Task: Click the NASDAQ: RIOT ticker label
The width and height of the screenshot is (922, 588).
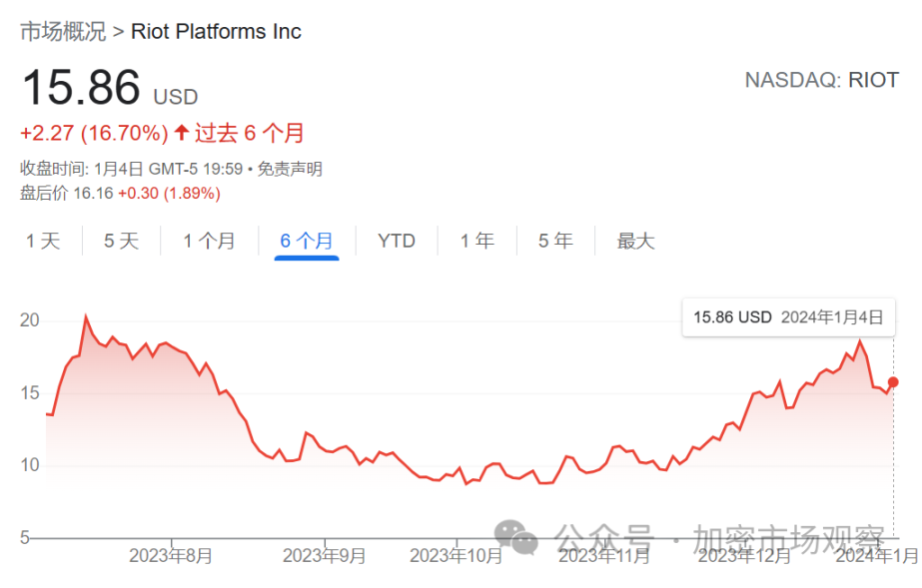Action: point(821,80)
